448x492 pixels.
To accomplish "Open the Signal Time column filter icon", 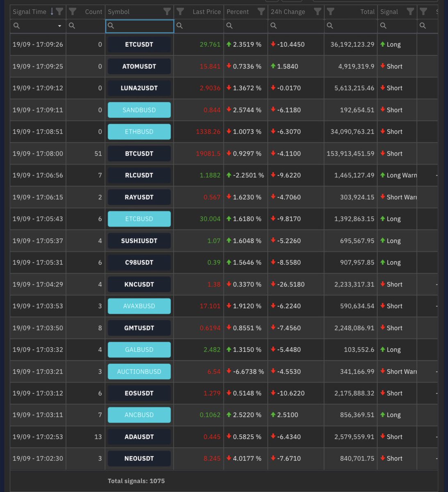I will tap(59, 11).
